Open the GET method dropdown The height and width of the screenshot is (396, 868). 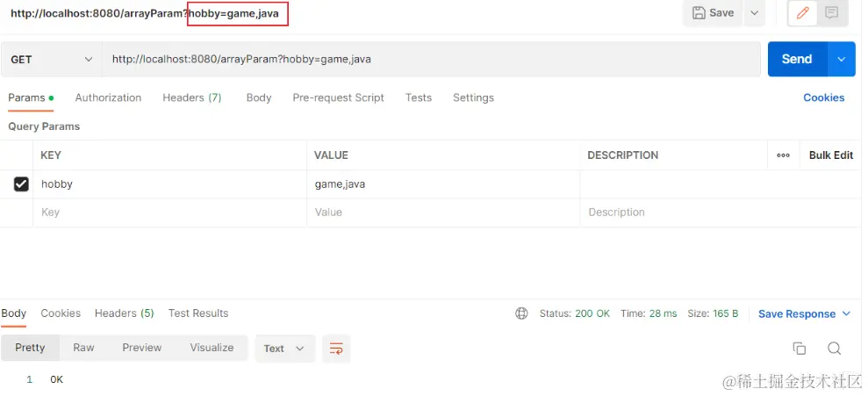(x=51, y=59)
